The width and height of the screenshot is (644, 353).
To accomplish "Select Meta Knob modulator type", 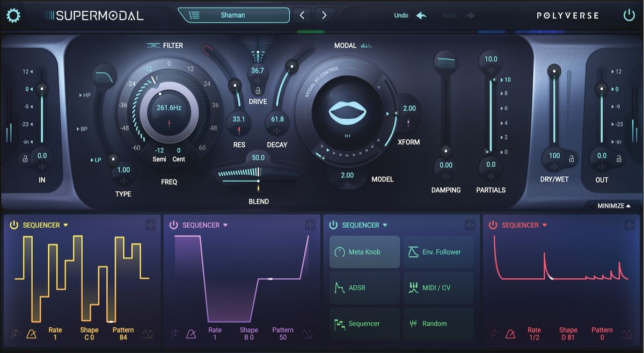I will pos(365,251).
